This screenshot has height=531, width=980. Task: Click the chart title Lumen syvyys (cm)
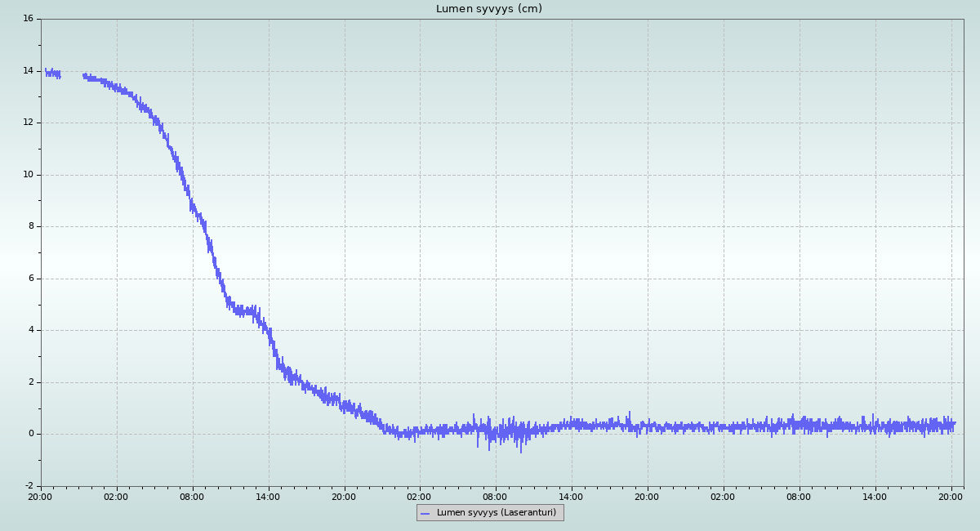pos(488,9)
